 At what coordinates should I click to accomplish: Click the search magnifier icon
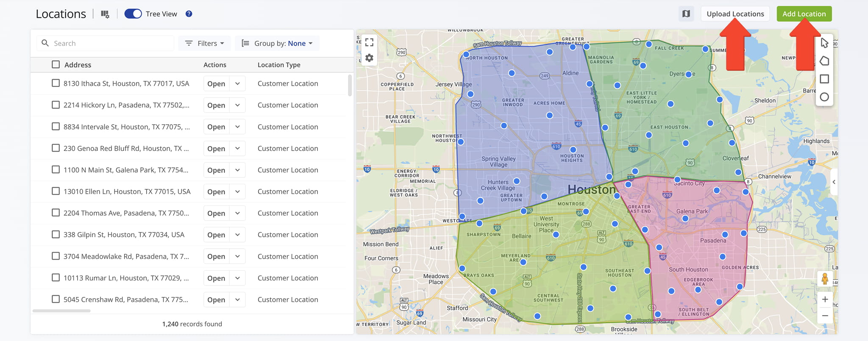(x=45, y=43)
